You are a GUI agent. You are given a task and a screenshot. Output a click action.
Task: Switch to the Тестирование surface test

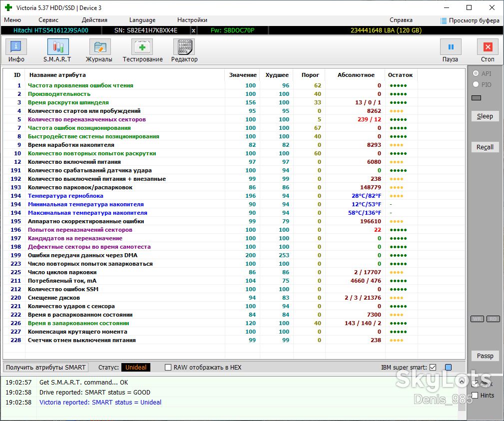142,47
